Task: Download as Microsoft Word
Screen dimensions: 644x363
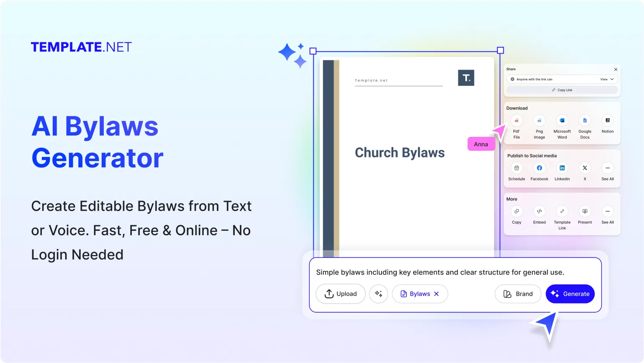Action: (x=562, y=121)
